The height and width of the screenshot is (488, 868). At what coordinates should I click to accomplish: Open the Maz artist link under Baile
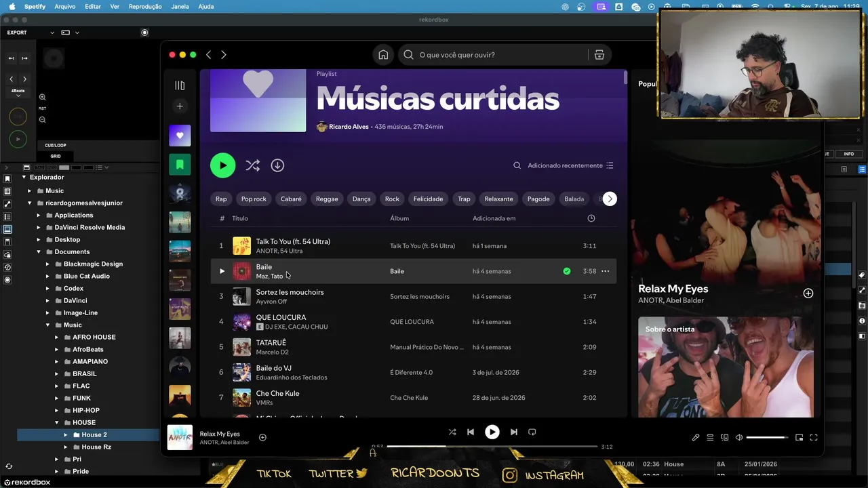pyautogui.click(x=262, y=277)
